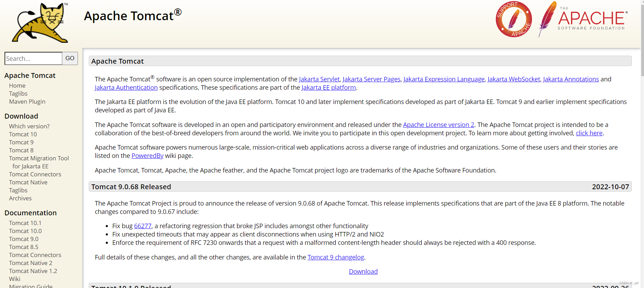Click the 2022-10-07 release date
644x288 pixels.
(611, 187)
